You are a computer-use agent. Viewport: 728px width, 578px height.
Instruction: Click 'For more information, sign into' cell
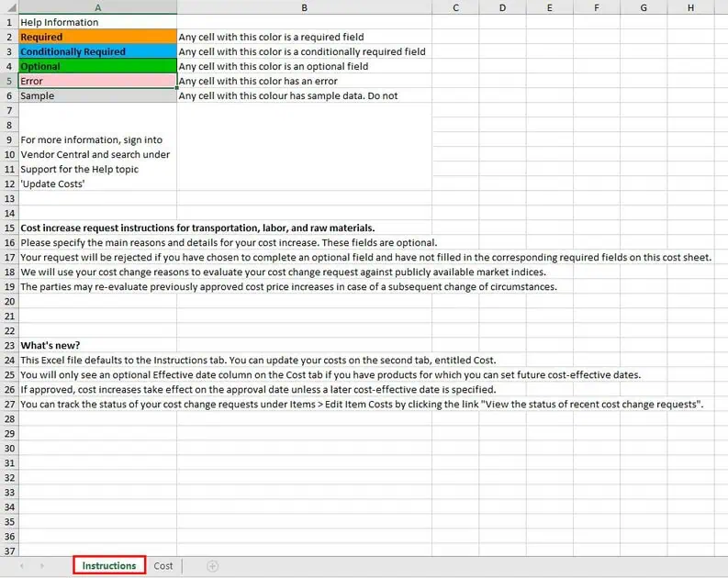[97, 139]
